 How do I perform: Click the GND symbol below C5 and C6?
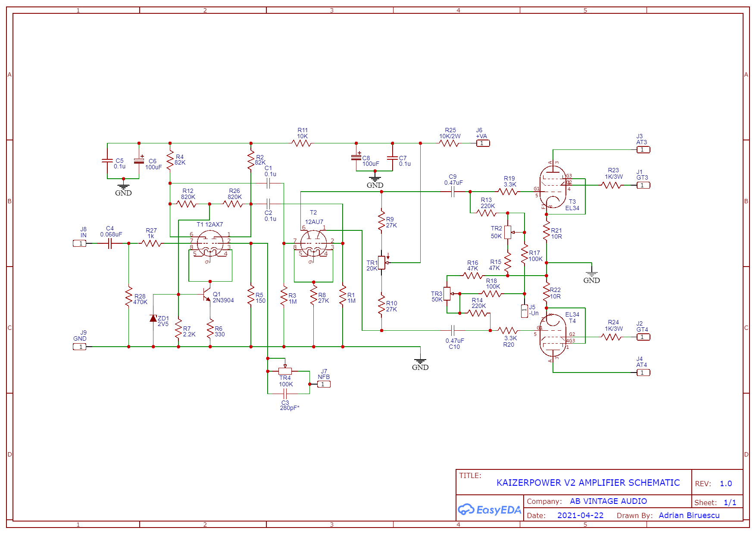[123, 187]
